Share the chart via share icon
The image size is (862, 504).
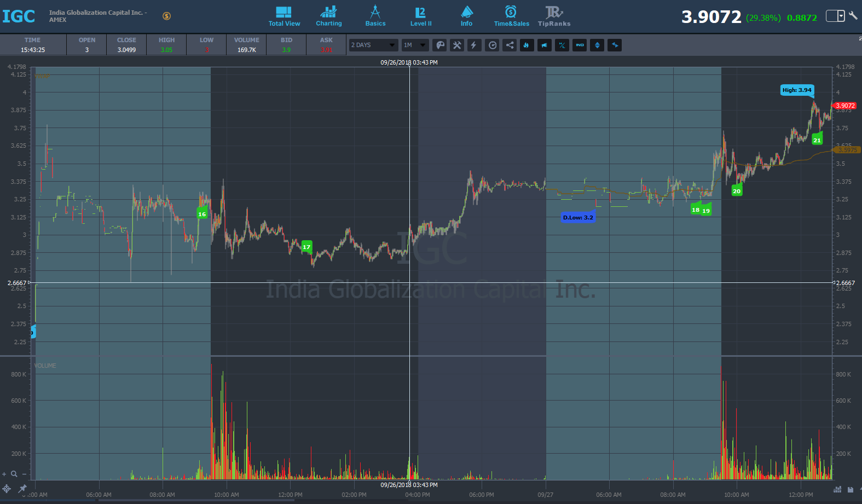510,45
